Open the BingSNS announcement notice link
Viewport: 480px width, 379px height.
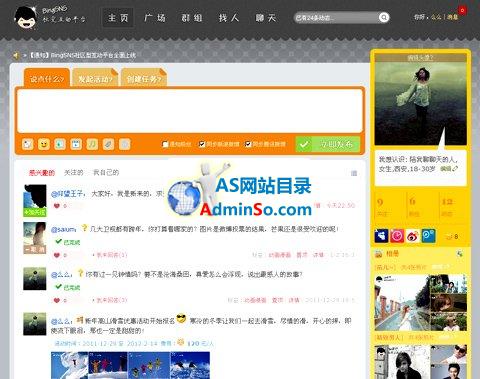[82, 55]
